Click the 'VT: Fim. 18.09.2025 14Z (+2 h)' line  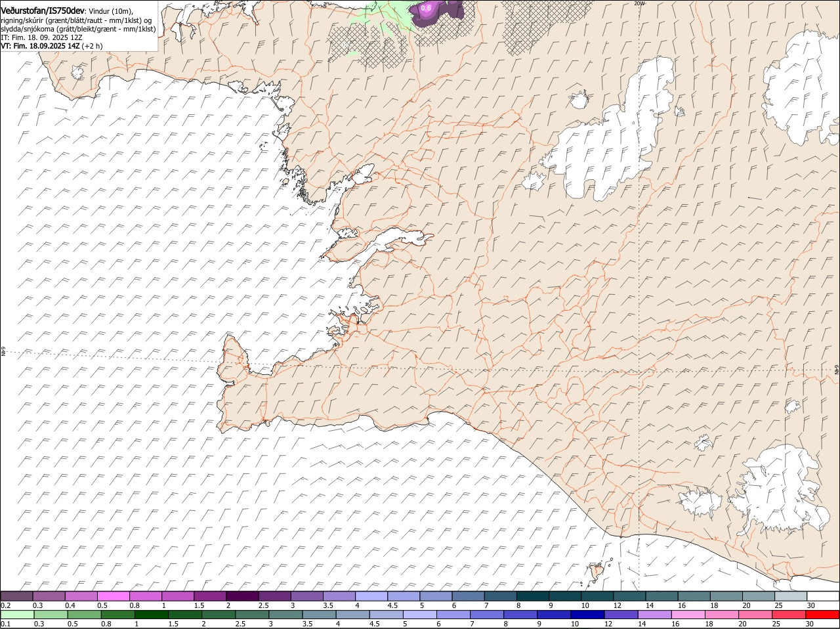pos(52,46)
